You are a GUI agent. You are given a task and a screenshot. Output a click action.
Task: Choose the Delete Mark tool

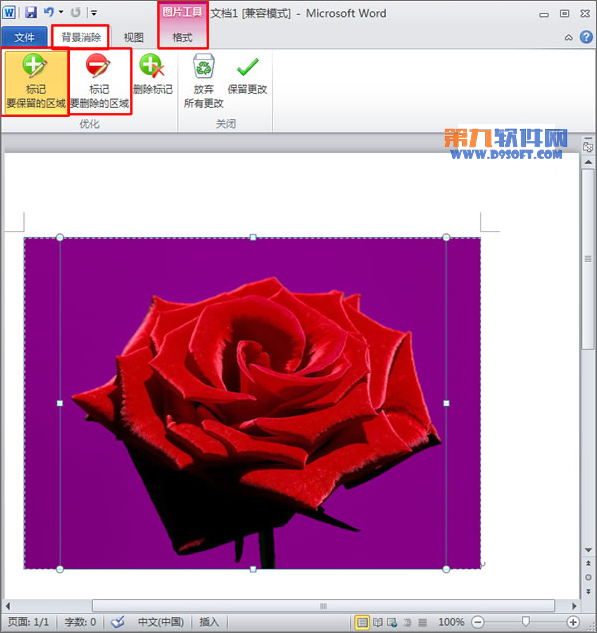click(x=153, y=74)
